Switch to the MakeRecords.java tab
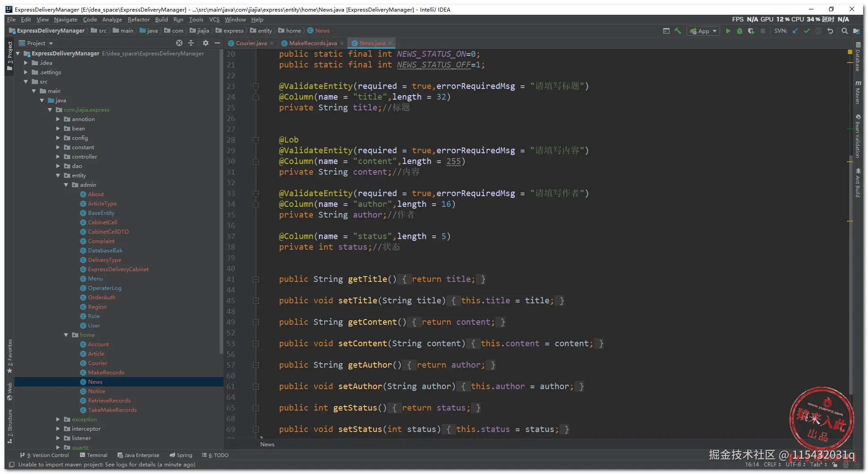The height and width of the screenshot is (474, 868). click(x=313, y=43)
